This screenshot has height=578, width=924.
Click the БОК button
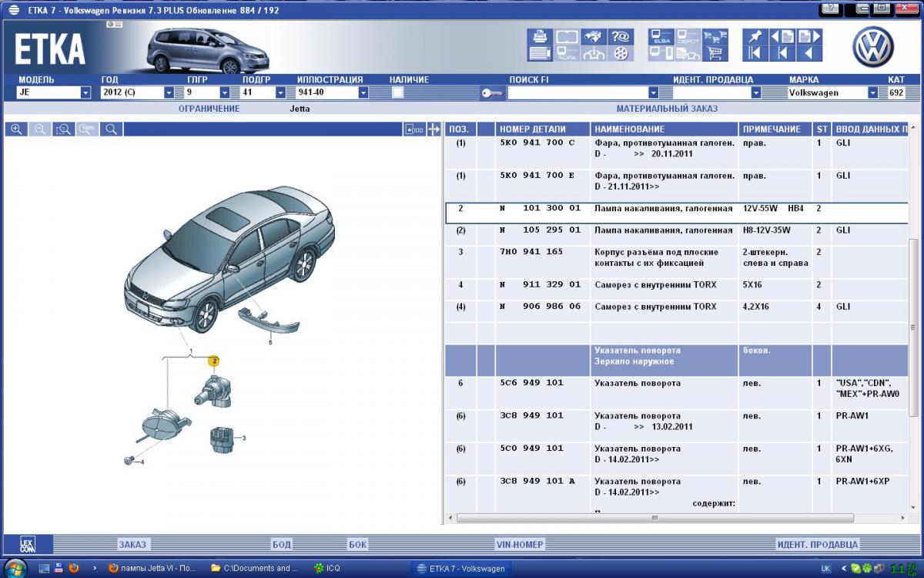point(358,544)
